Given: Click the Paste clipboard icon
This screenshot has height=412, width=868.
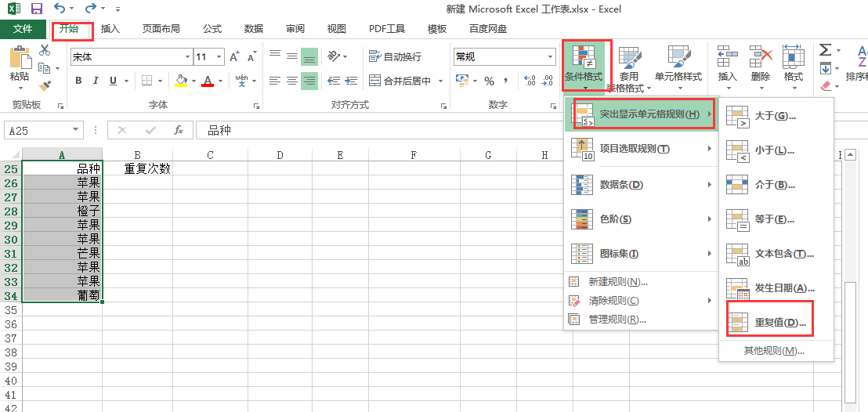Looking at the screenshot, I should tap(20, 58).
